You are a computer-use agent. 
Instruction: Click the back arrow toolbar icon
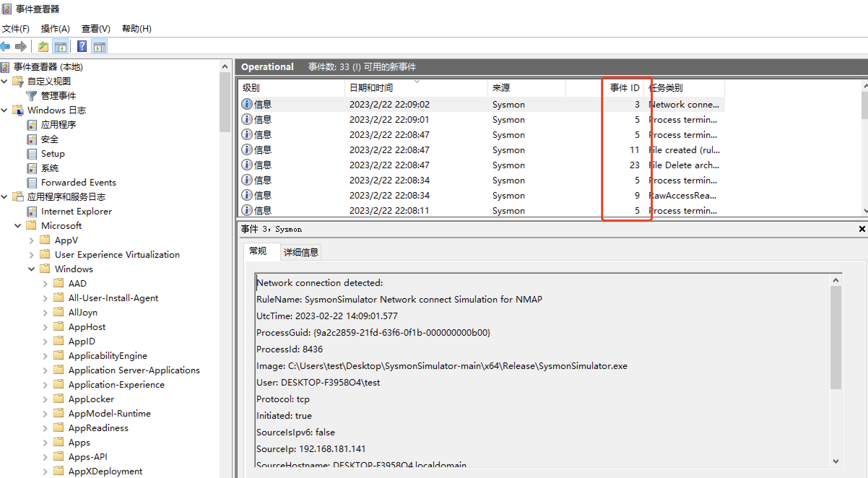pos(5,47)
